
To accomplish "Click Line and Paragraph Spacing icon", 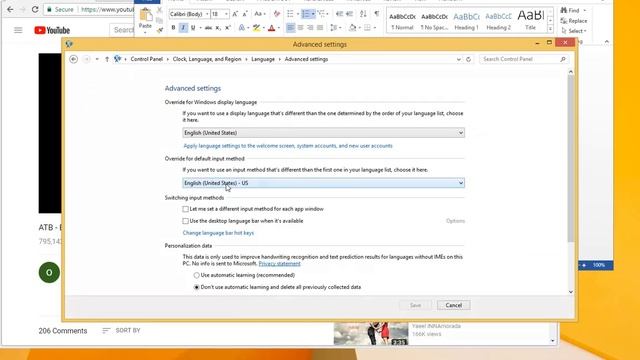I will [x=333, y=28].
